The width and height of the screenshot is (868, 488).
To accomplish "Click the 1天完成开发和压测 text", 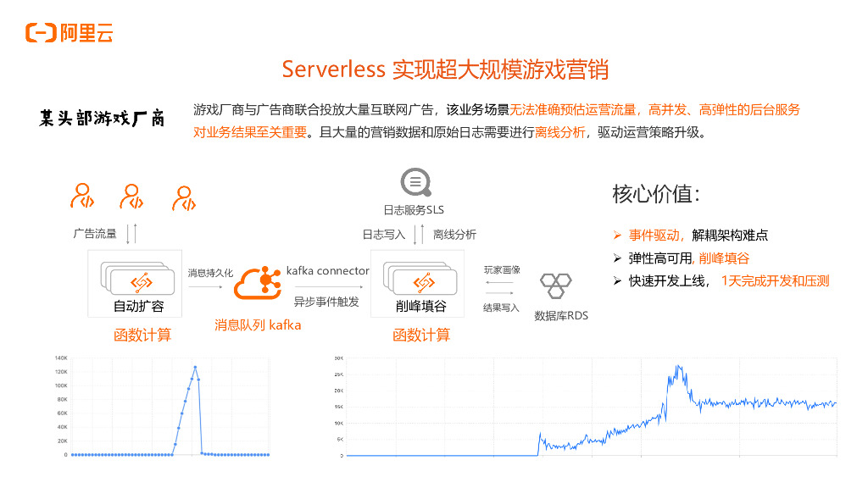I will [x=775, y=281].
